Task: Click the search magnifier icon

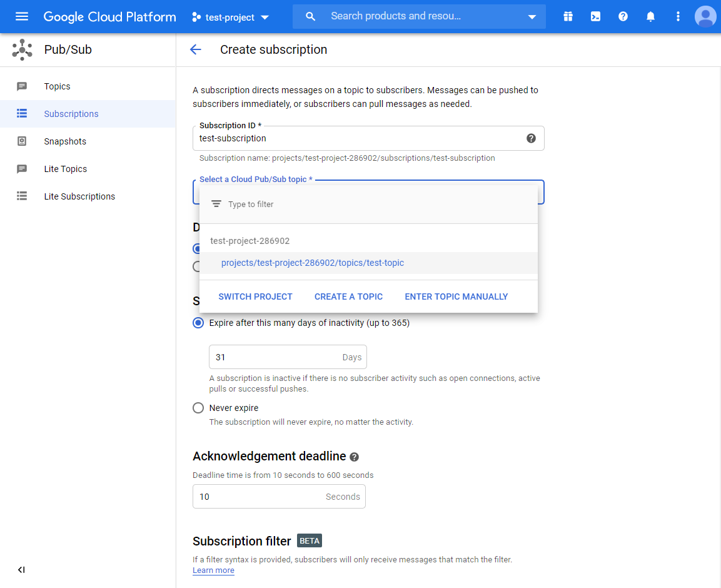Action: (310, 16)
